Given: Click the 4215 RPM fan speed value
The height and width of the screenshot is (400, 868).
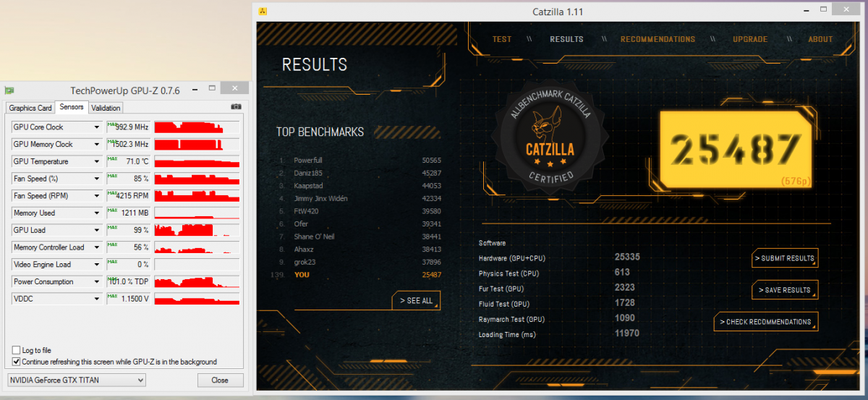Looking at the screenshot, I should 128,196.
